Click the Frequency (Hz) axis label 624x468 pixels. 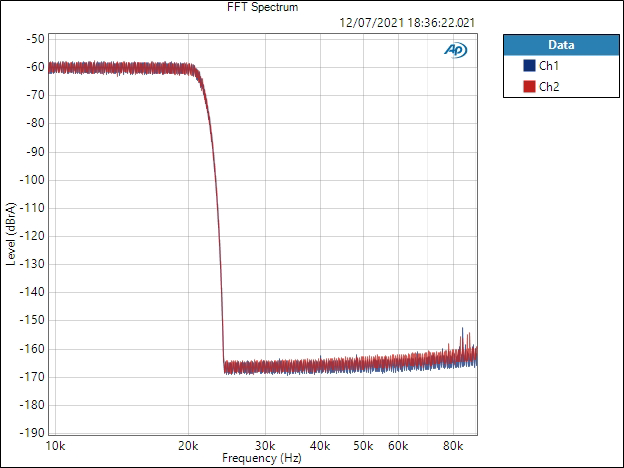click(x=261, y=458)
